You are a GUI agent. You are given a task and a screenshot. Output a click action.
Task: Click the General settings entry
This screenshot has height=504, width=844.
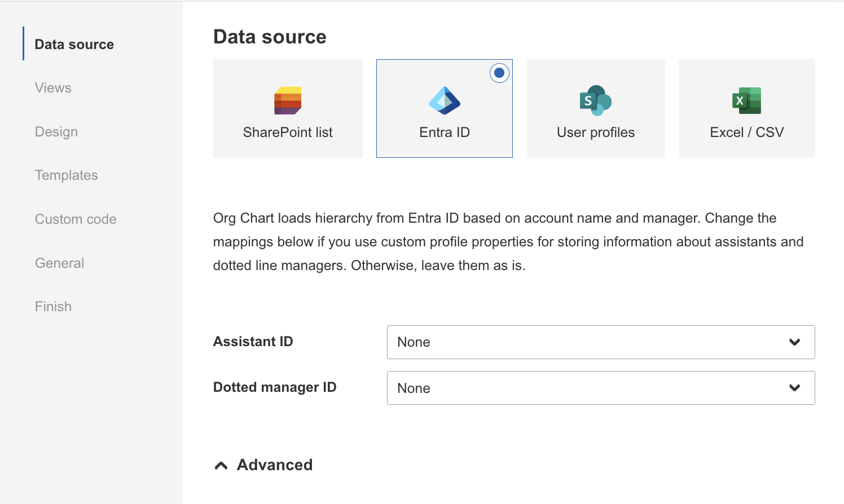(59, 263)
